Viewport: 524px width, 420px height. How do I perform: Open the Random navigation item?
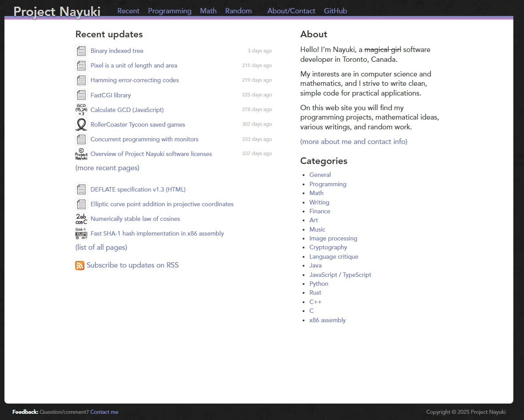pos(238,11)
